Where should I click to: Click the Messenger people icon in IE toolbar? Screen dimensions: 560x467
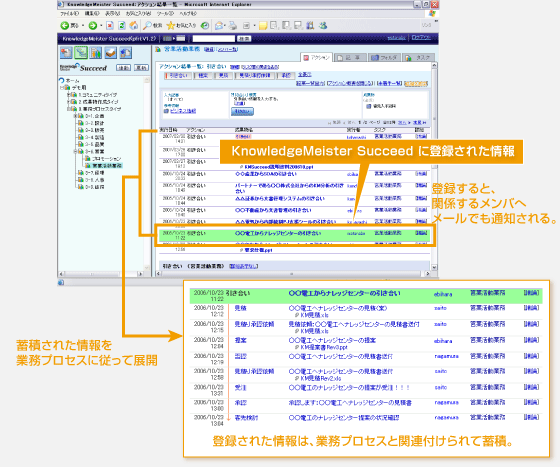coord(323,25)
